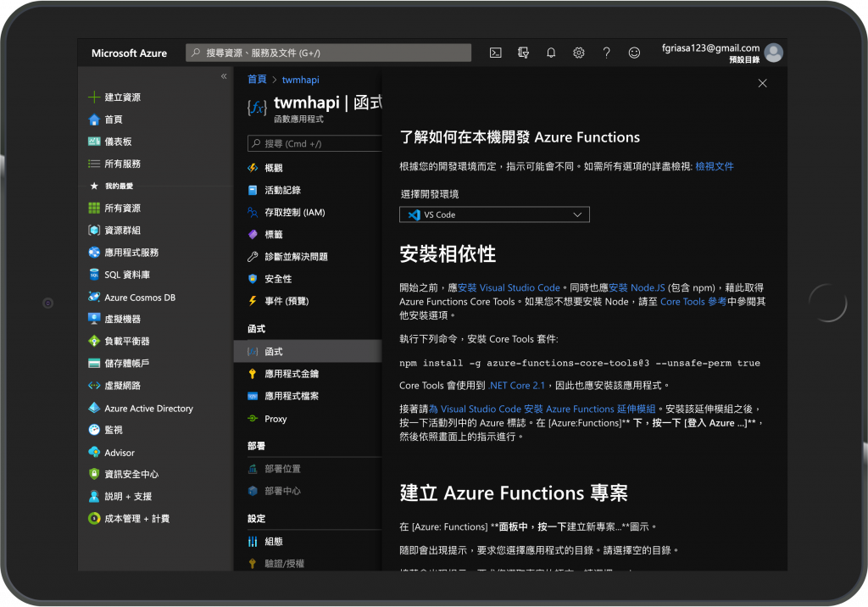
Task: Open the .NET Core 2.1 link
Action: tap(516, 385)
